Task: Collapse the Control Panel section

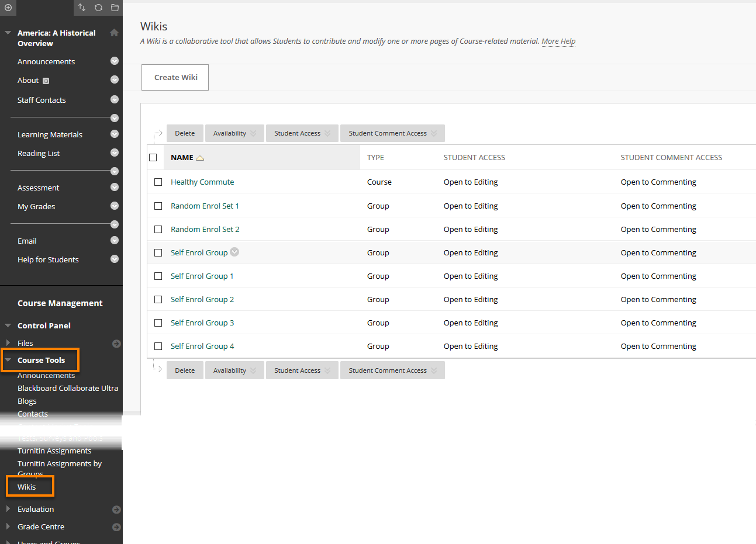Action: click(8, 325)
